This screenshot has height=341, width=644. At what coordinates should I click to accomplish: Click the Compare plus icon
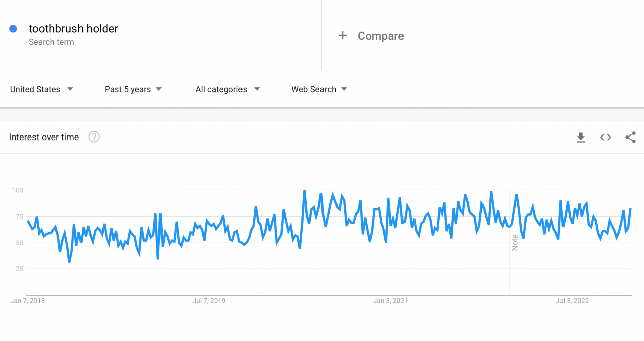click(343, 35)
